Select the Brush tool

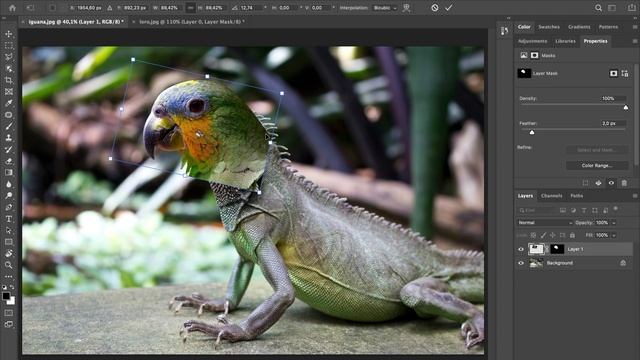9,126
